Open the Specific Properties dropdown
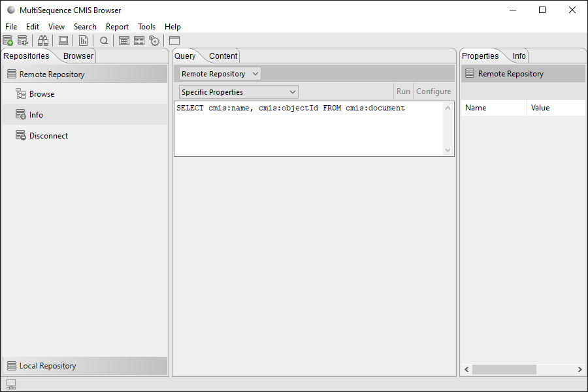588x392 pixels. click(x=238, y=92)
